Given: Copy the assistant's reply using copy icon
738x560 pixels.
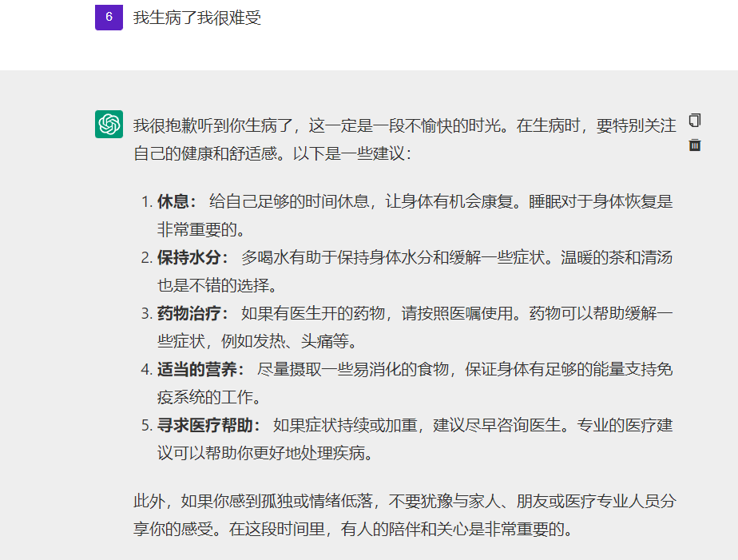Looking at the screenshot, I should (694, 120).
